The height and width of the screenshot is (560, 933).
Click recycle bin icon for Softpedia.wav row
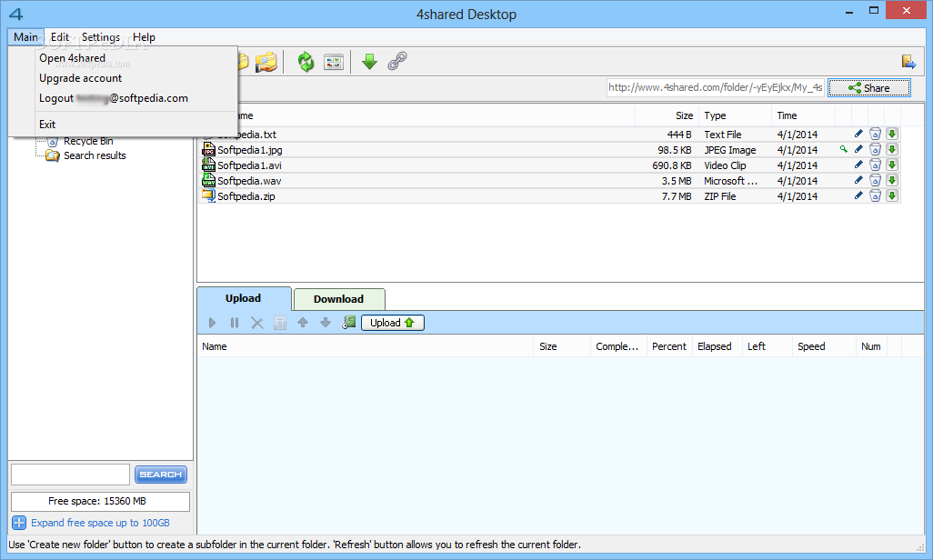coord(875,180)
